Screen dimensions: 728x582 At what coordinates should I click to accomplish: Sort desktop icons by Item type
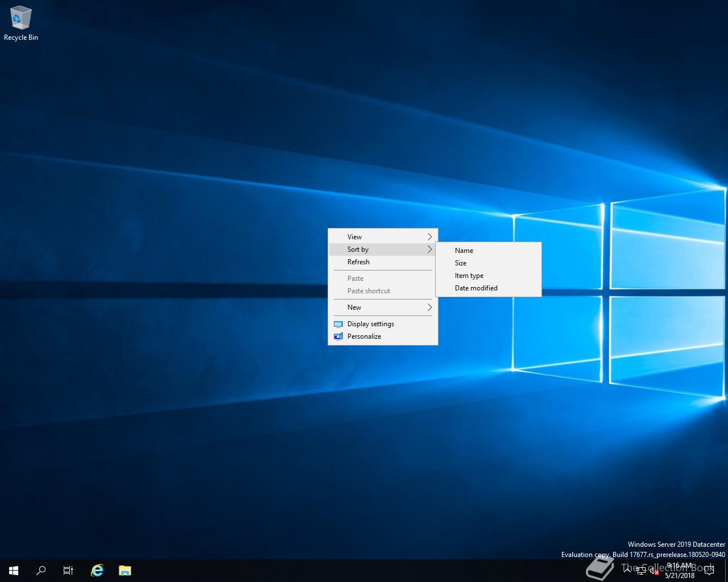tap(488, 275)
